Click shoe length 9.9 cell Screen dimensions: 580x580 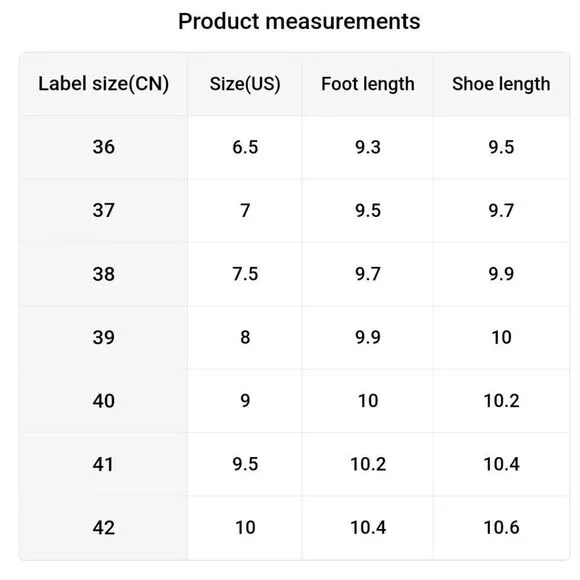coord(501,274)
